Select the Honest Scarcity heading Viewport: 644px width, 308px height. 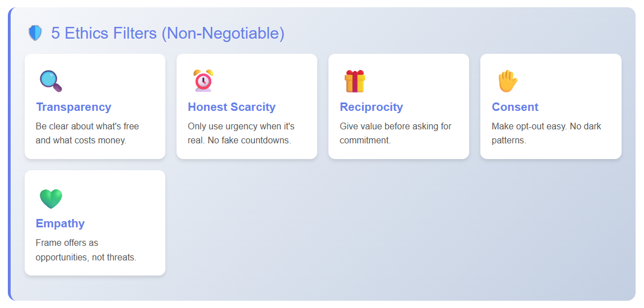pos(231,107)
